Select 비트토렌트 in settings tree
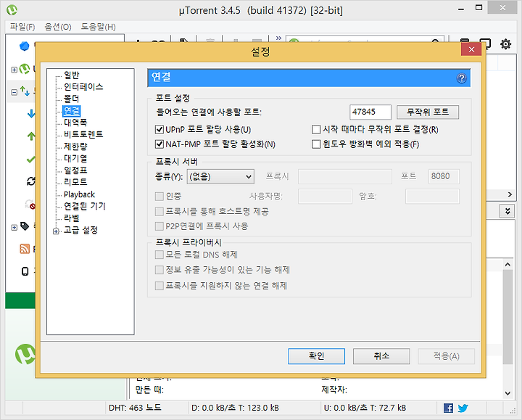Viewport: 522px width, 420px height. pyautogui.click(x=83, y=135)
